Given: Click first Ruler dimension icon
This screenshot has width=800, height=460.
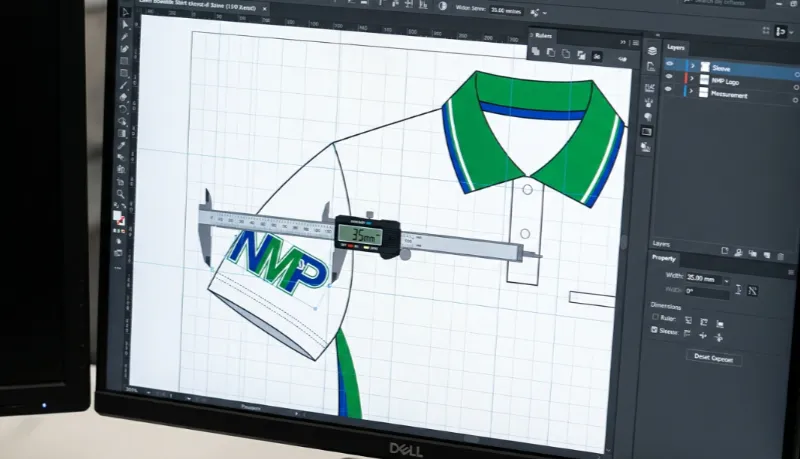Looking at the screenshot, I should pyautogui.click(x=688, y=320).
